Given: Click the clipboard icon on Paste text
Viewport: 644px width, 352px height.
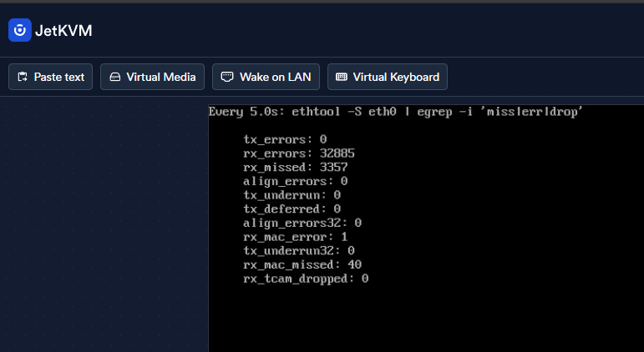Looking at the screenshot, I should pos(23,77).
